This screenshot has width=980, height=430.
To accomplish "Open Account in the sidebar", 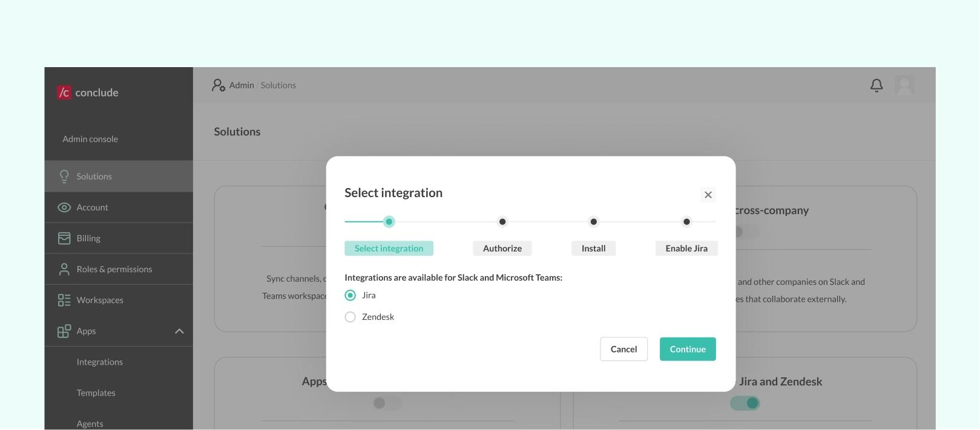I will coord(119,207).
